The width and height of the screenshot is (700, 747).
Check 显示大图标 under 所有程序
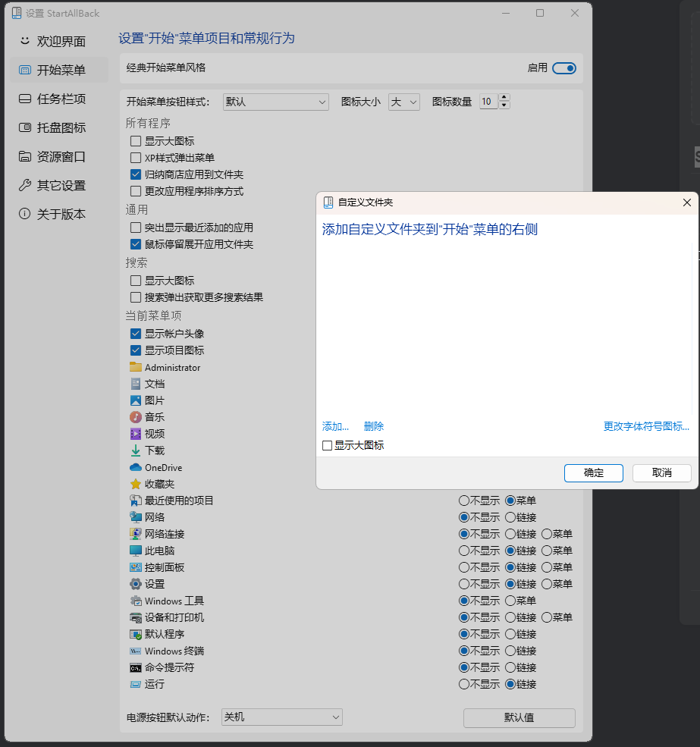click(136, 141)
